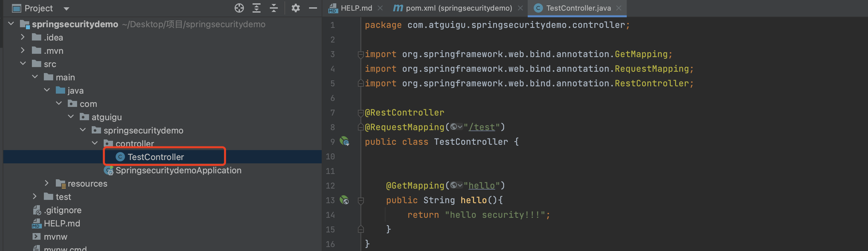Screen dimensions: 868x251
Task: Expand the .idea folder
Action: (23, 37)
